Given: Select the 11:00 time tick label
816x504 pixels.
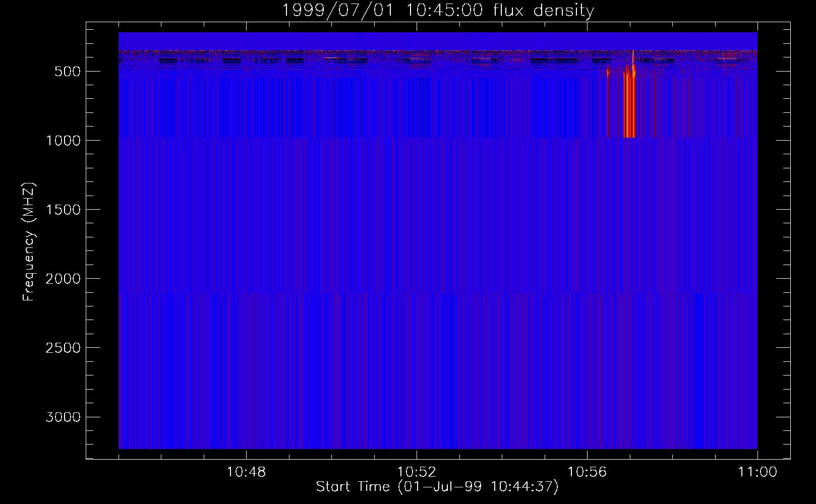Looking at the screenshot, I should [757, 472].
